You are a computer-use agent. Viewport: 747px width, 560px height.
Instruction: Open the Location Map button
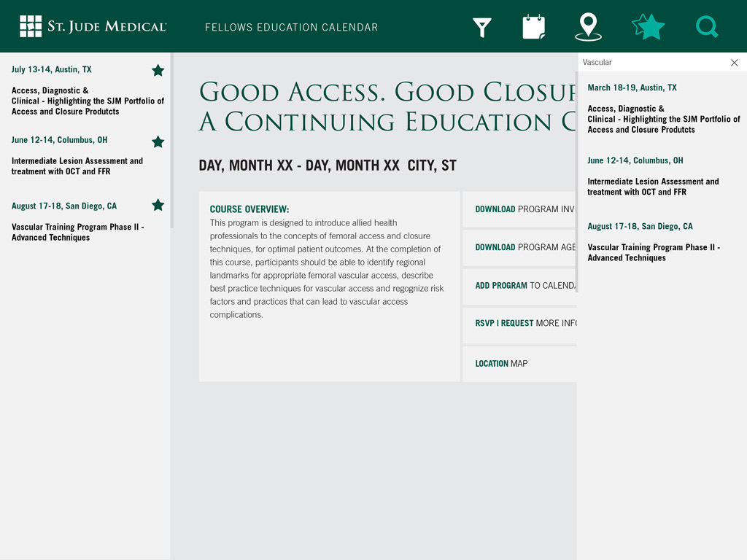click(519, 363)
